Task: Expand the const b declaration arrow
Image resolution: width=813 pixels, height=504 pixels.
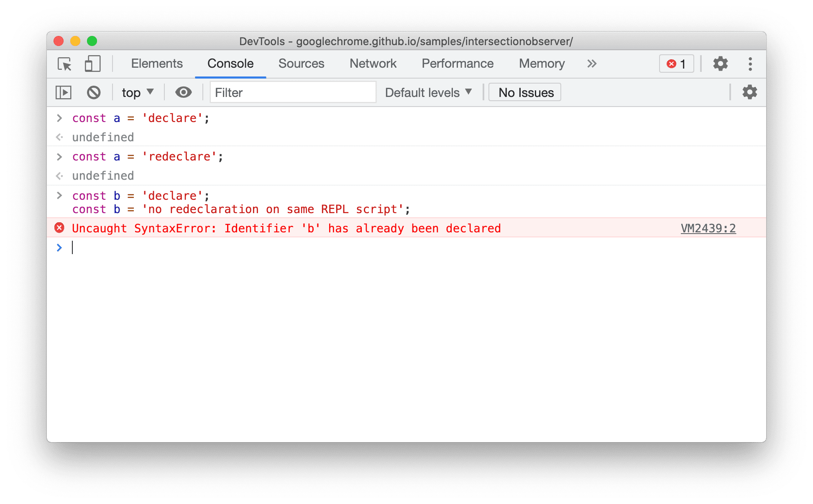Action: click(x=59, y=196)
